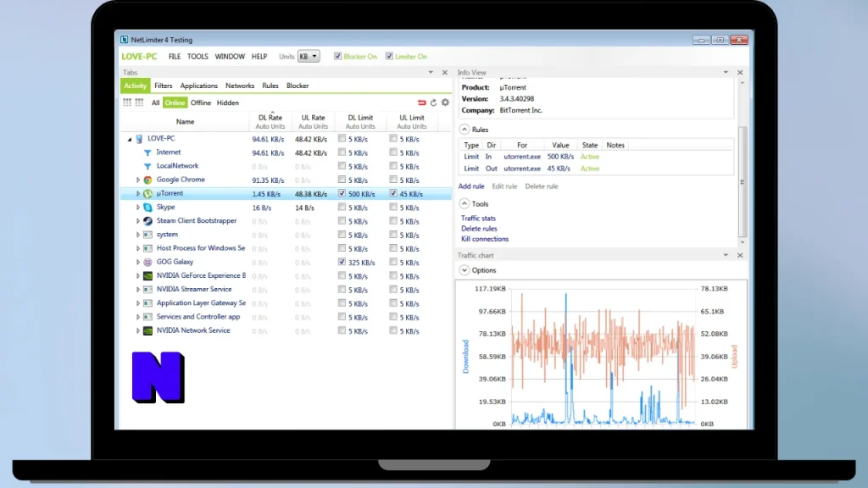Toggle the Limiter On checkbox
Viewport: 868px width, 488px height.
pyautogui.click(x=389, y=56)
